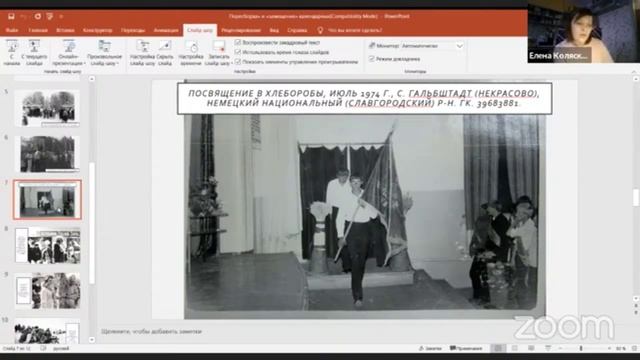Open Online presentation (Онлайн-презентация) dropdown

pos(69,52)
